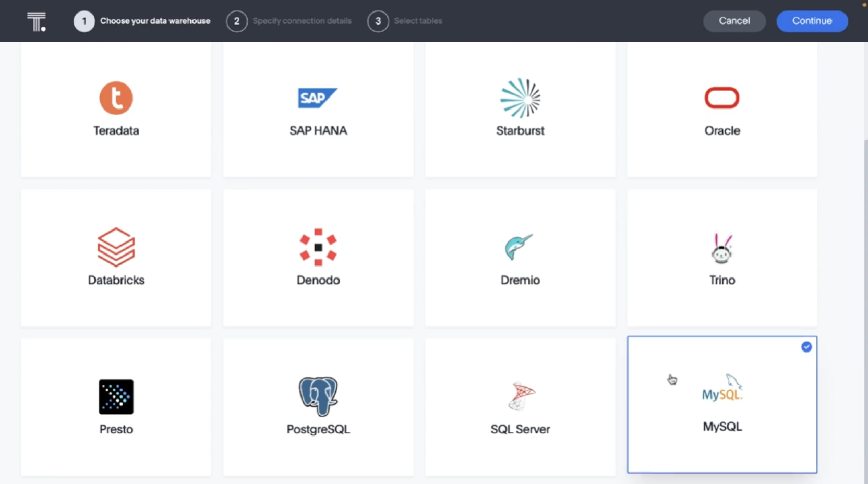Deselect the MySQL checkmark badge
Viewport: 868px width, 484px height.
(x=806, y=347)
